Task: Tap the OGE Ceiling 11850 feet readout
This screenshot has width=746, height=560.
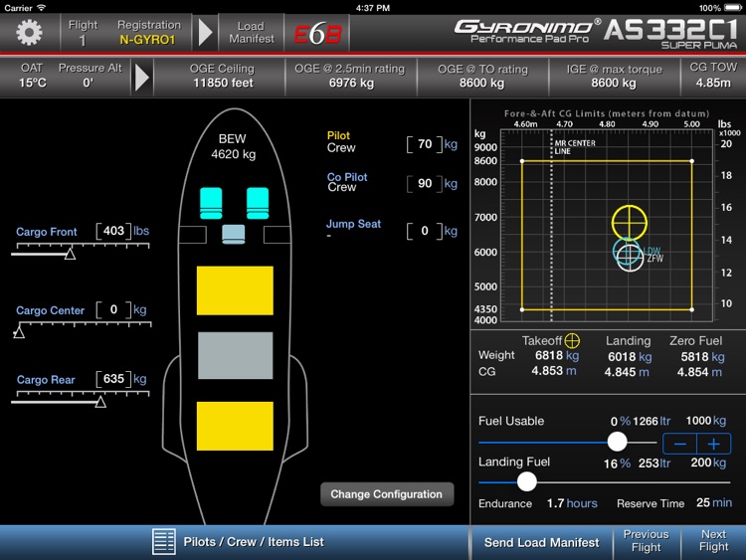Action: pos(222,76)
